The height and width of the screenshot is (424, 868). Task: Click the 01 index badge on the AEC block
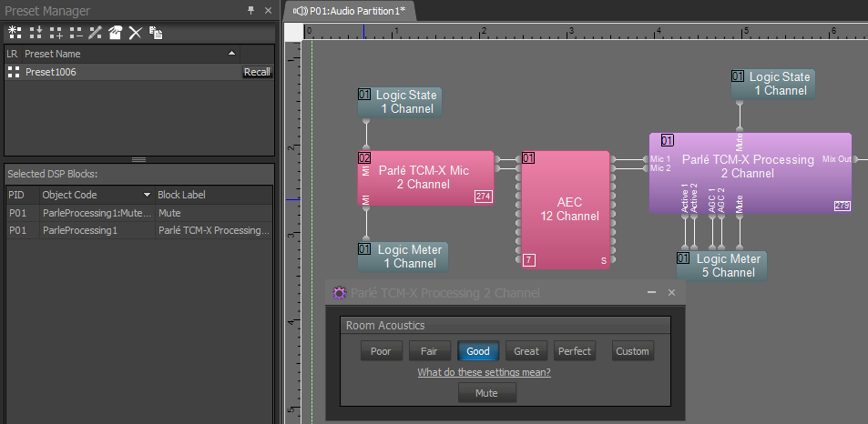[528, 158]
